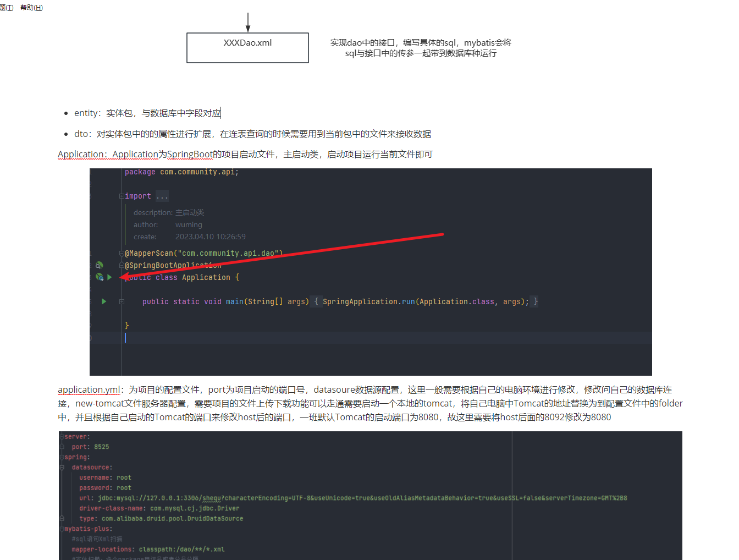
Task: Click the 'description: 主启动类' comment
Action: (169, 212)
